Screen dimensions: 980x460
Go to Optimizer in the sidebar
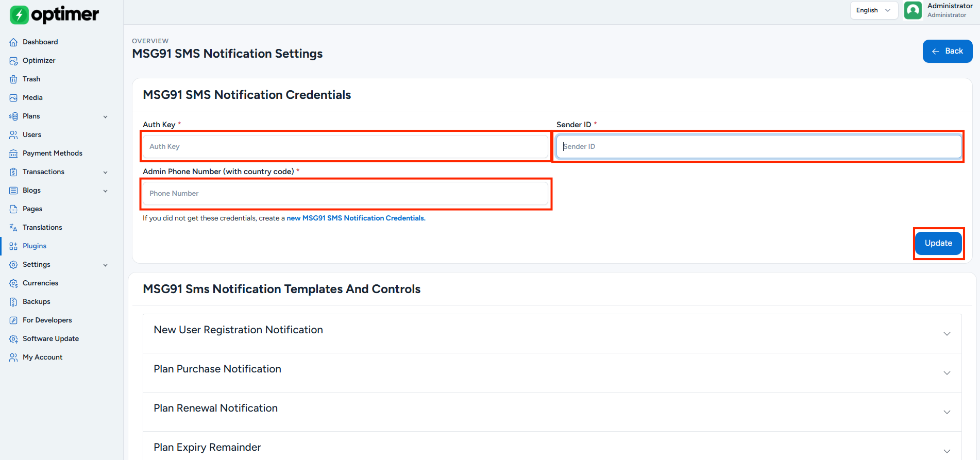39,61
